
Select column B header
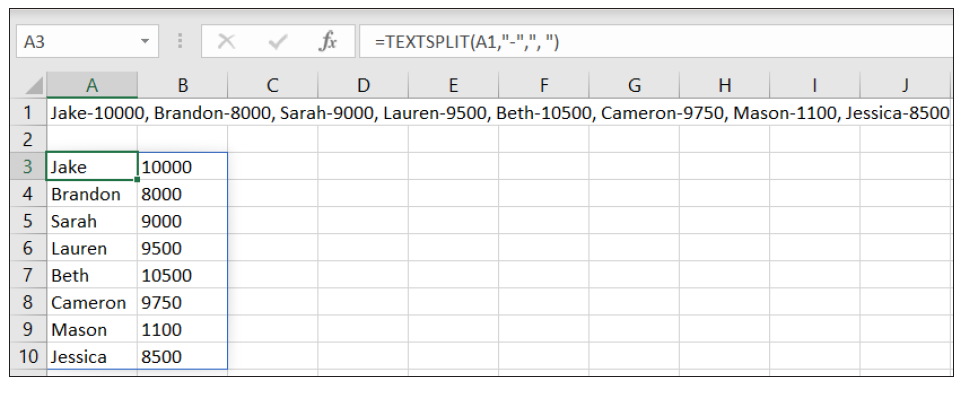pos(182,86)
